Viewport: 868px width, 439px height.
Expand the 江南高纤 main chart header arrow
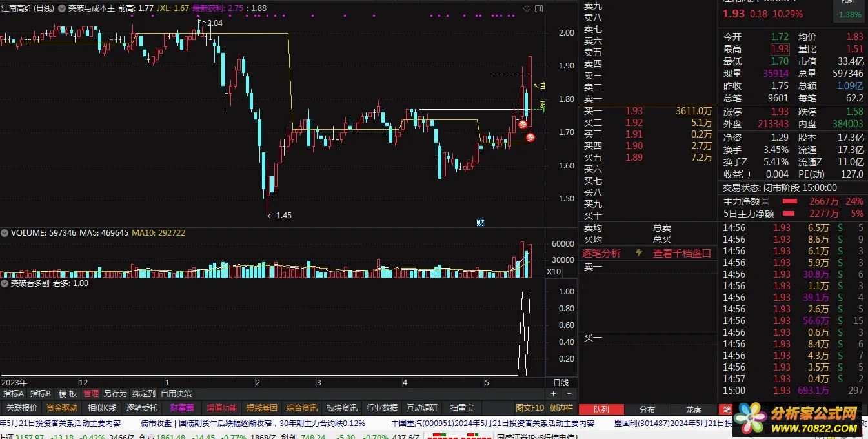pos(61,8)
